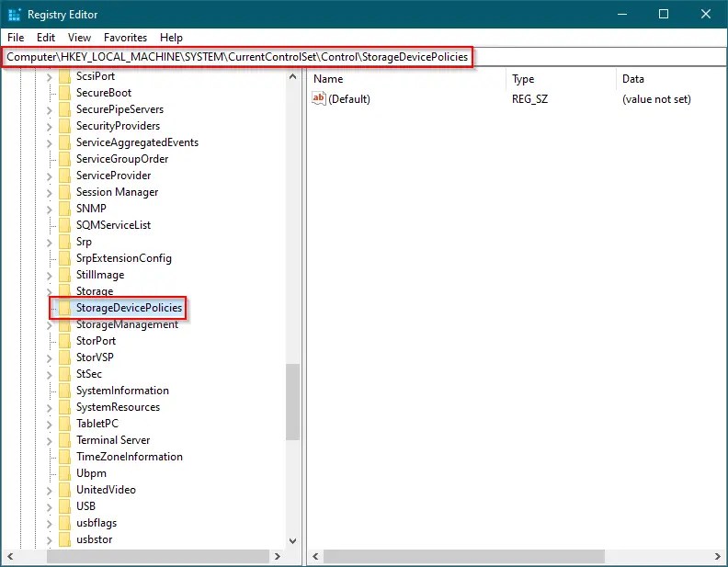Click the (value not set) data cell
The image size is (728, 567).
point(656,99)
